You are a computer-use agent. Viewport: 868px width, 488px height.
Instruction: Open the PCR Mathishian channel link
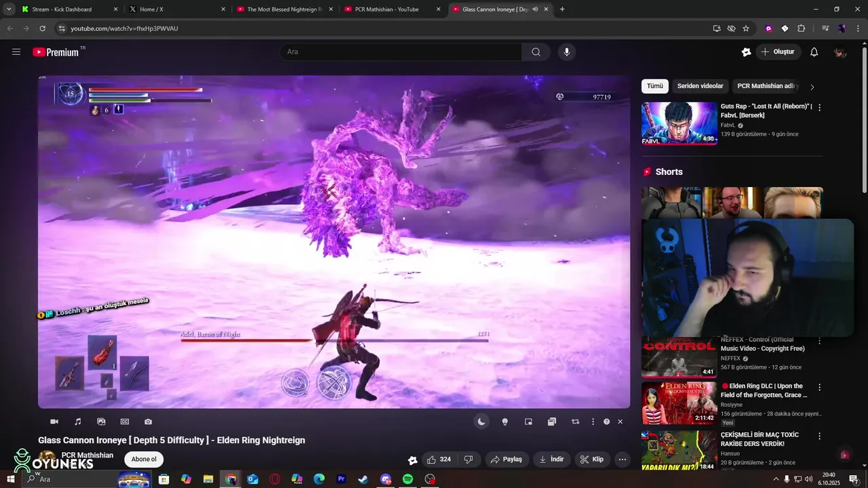point(87,455)
